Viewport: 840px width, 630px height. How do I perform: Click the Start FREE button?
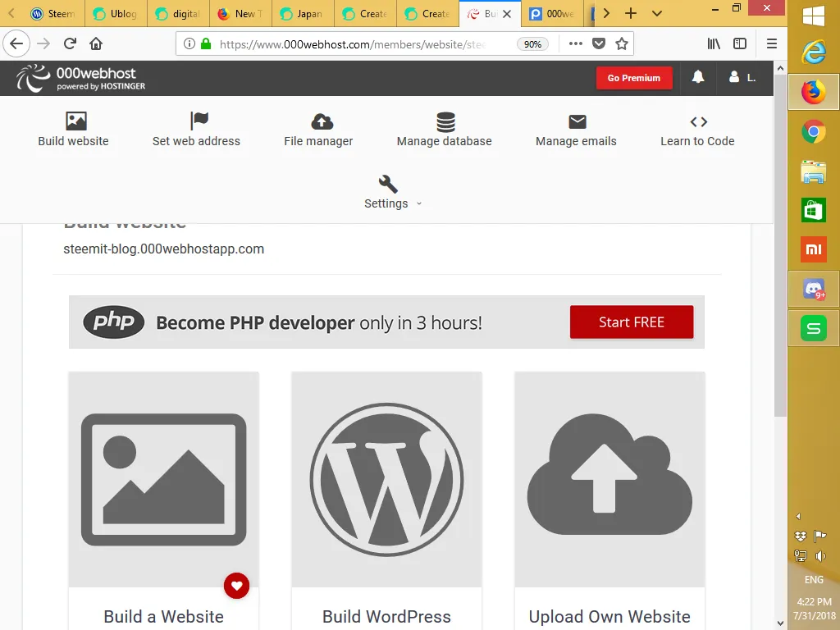pyautogui.click(x=631, y=322)
